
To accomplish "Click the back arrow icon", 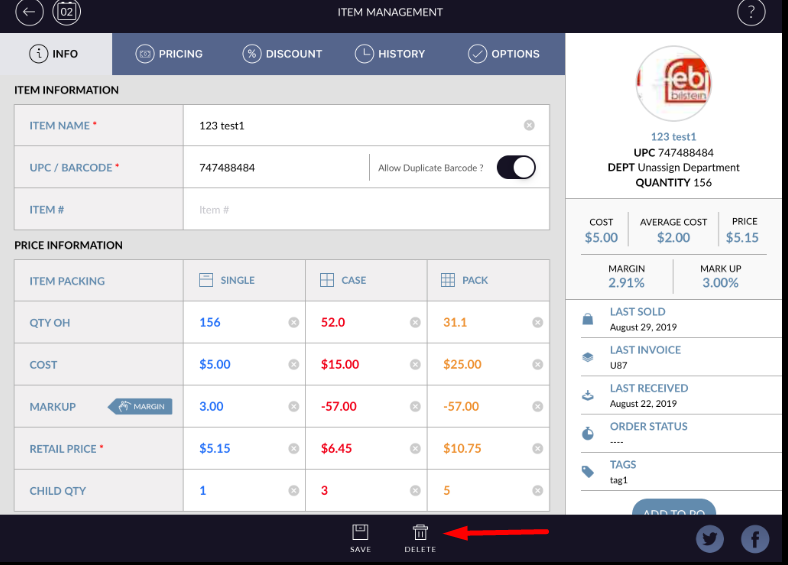I will 30,13.
